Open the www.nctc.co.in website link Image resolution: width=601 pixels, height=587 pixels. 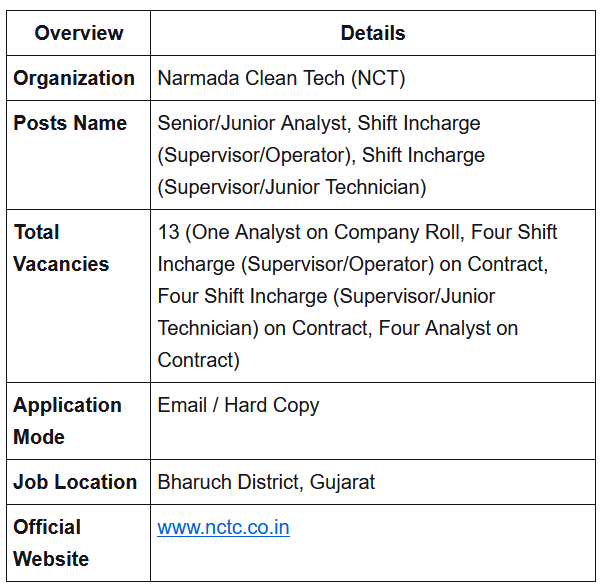click(223, 527)
